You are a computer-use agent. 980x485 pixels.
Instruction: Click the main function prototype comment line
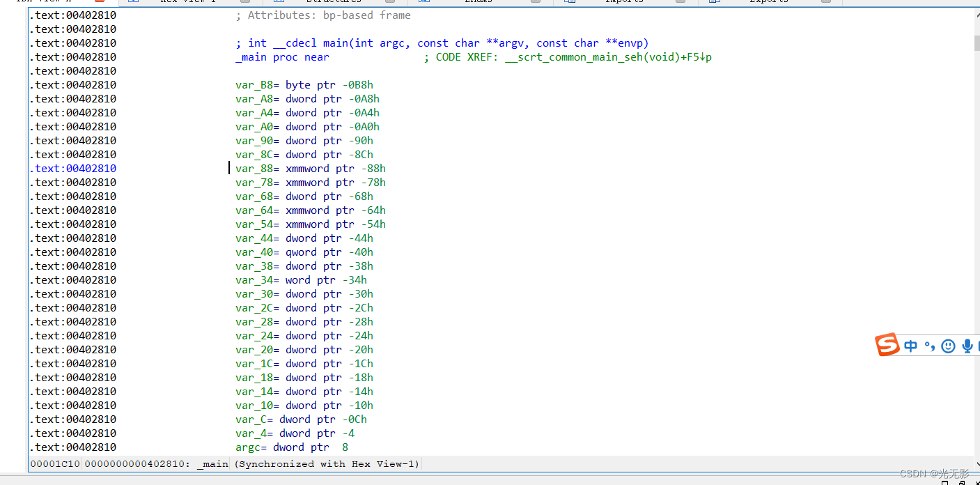click(x=442, y=43)
